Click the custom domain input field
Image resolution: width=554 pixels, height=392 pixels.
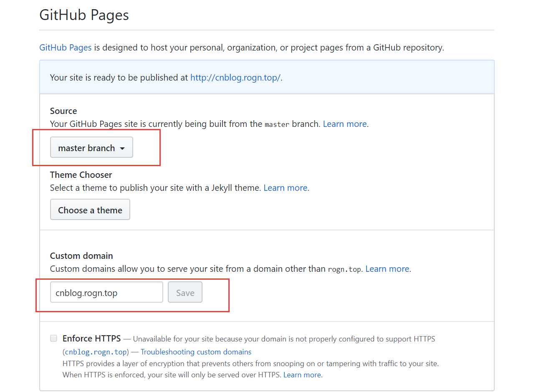pos(106,292)
